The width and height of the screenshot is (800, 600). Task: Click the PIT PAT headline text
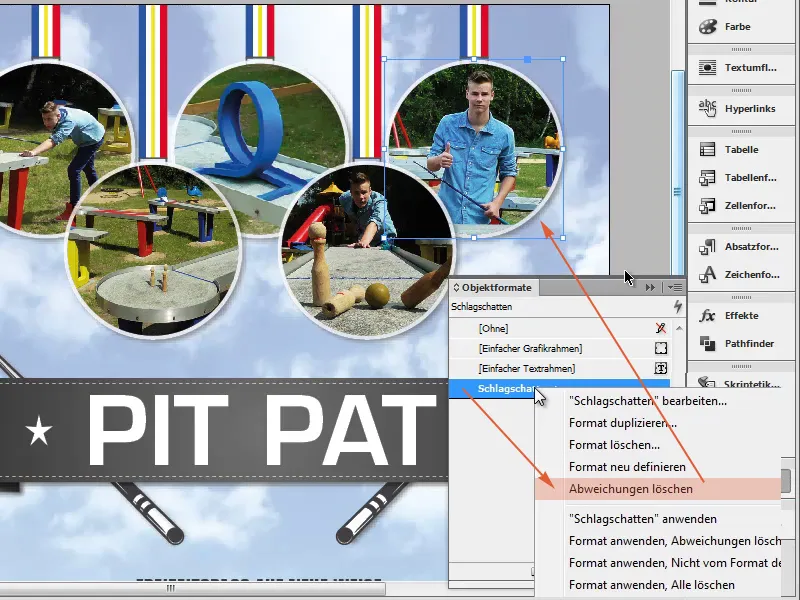tap(261, 431)
